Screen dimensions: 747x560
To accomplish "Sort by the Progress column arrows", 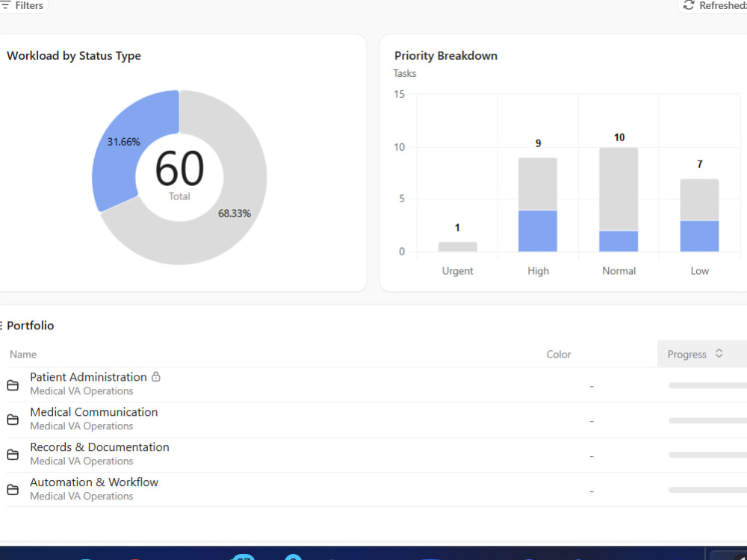I will [719, 353].
